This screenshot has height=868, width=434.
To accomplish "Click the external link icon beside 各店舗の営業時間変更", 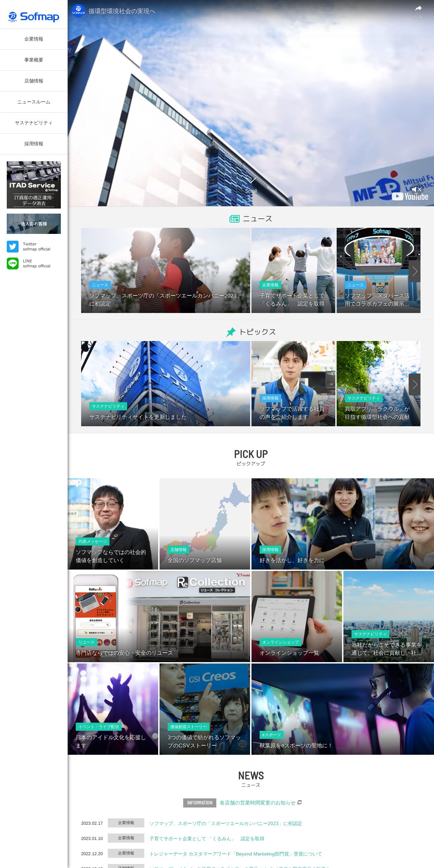I will pos(299,802).
